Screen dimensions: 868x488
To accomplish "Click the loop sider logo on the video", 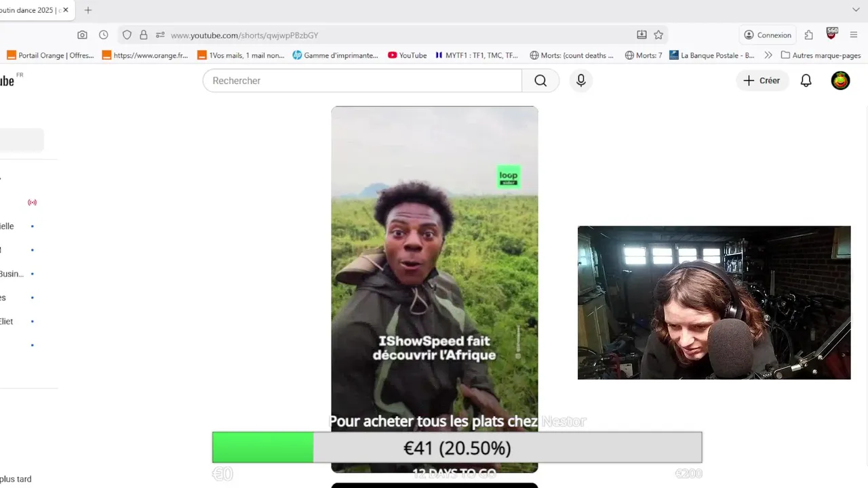I will (x=509, y=176).
